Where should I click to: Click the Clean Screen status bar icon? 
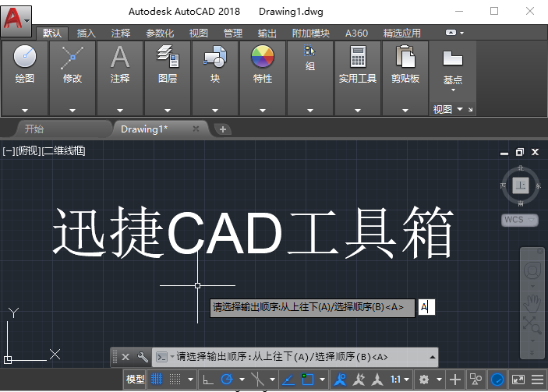click(x=518, y=380)
